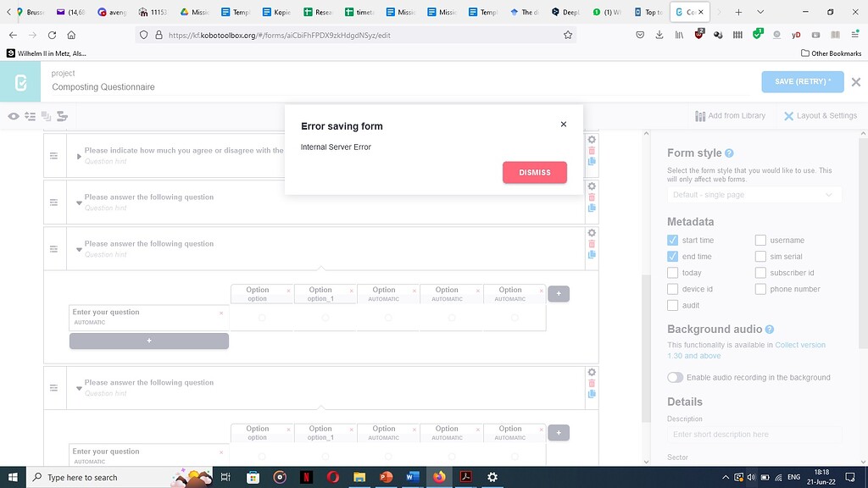Screen dimensions: 868x488
Task: Click the Description input field
Action: tap(754, 435)
